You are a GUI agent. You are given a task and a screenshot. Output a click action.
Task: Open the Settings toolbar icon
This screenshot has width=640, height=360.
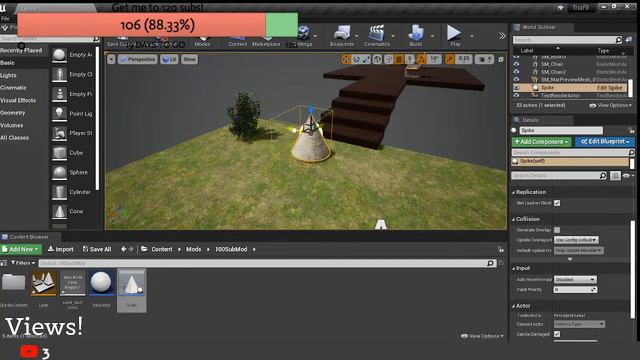tap(303, 34)
